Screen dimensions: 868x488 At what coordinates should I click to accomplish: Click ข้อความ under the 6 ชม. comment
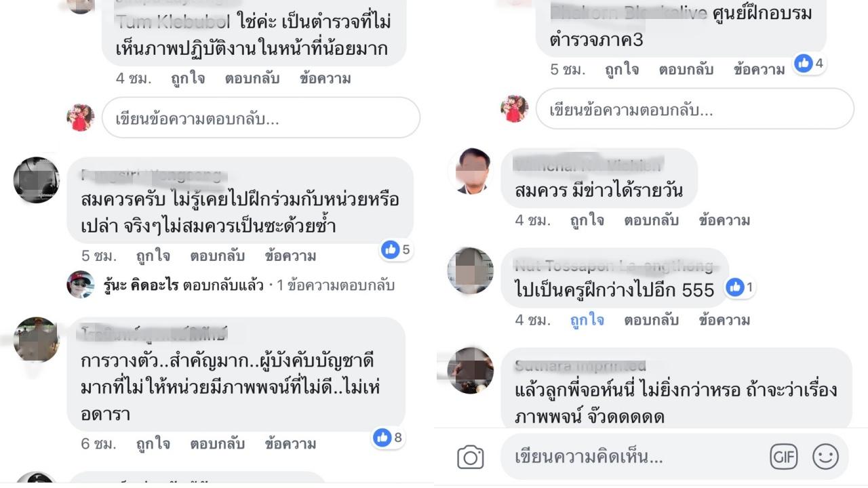(x=290, y=444)
